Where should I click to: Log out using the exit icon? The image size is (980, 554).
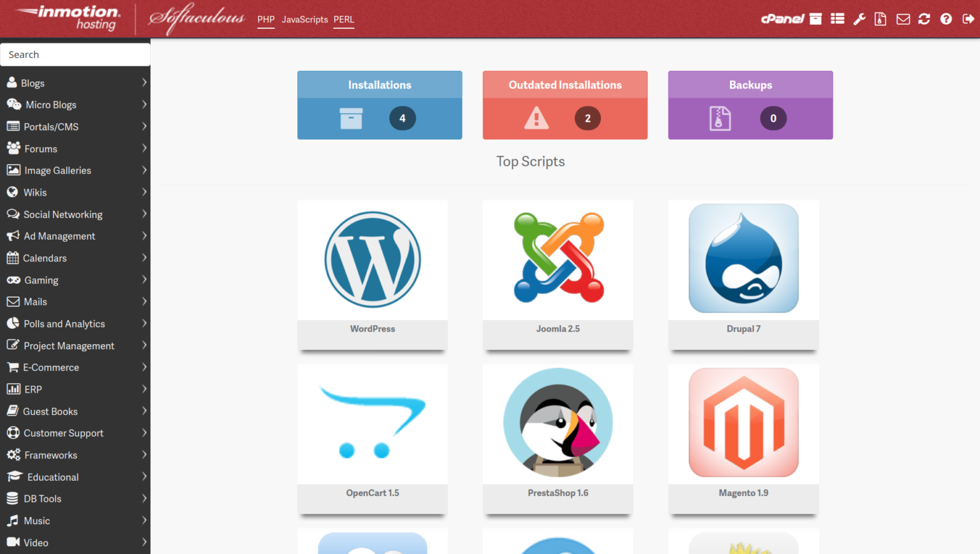click(967, 18)
